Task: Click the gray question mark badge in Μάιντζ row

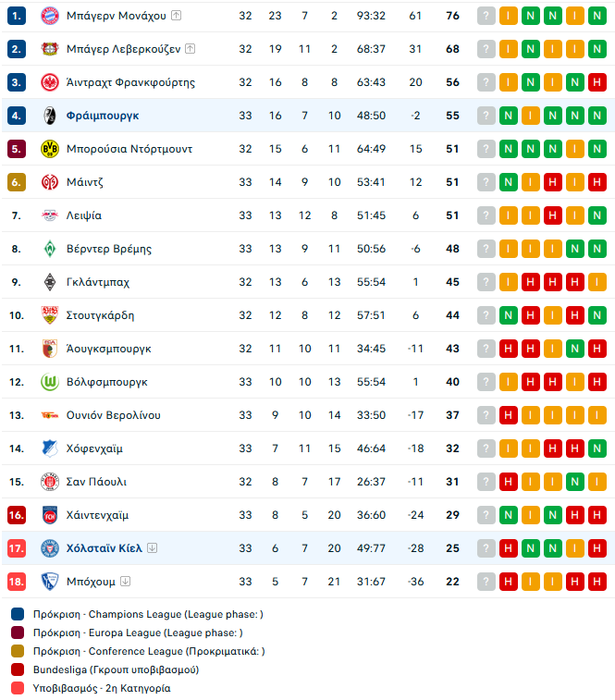Action: pos(486,182)
